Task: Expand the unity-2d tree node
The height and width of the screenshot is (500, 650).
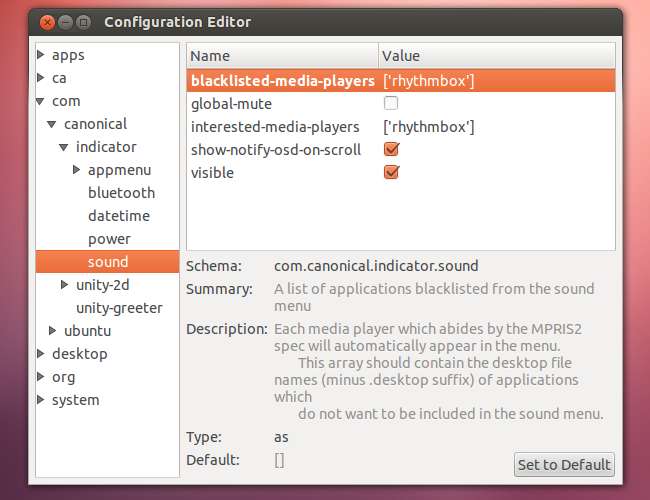Action: [x=66, y=285]
